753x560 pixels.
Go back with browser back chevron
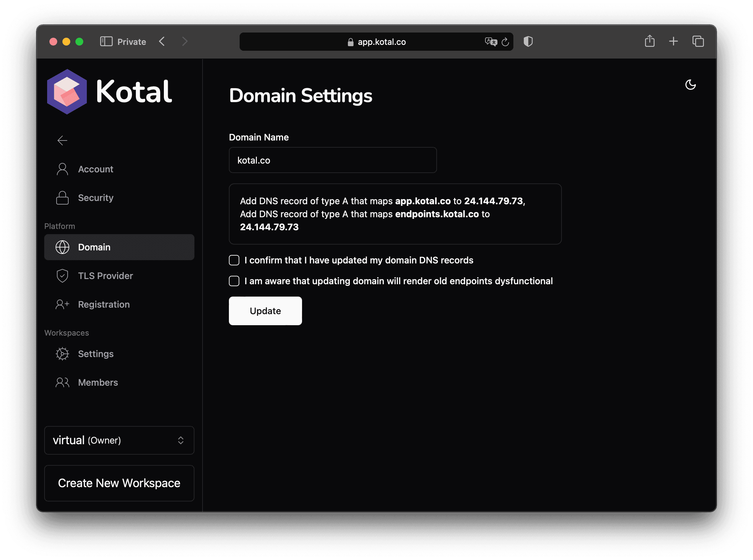point(162,41)
